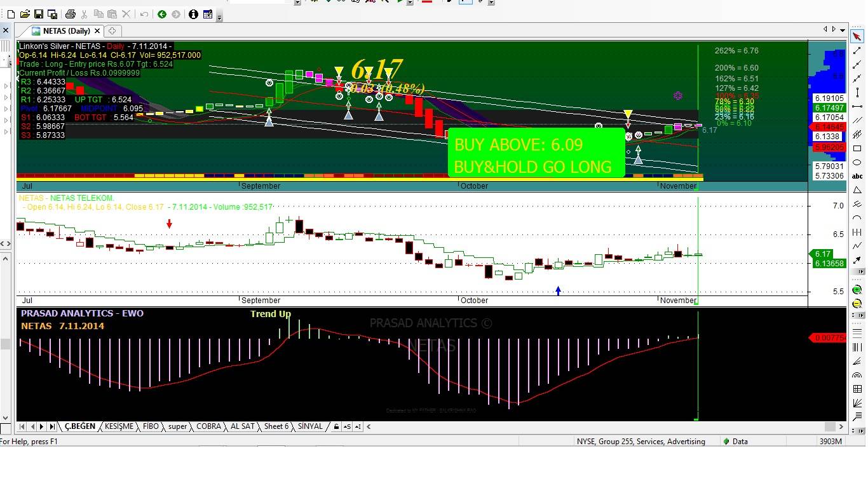Pick the ellipse drawing tool
Viewport: 868px width, 488px height.
pyautogui.click(x=857, y=163)
